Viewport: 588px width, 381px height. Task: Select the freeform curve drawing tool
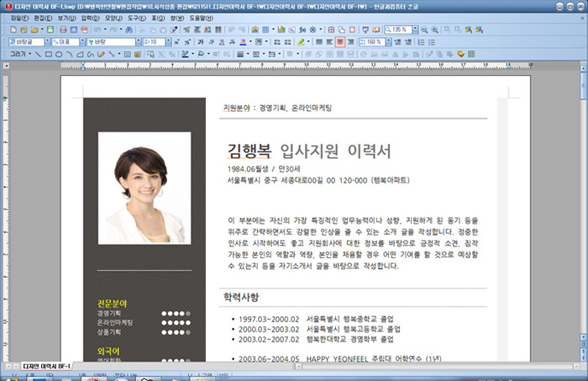click(x=91, y=55)
